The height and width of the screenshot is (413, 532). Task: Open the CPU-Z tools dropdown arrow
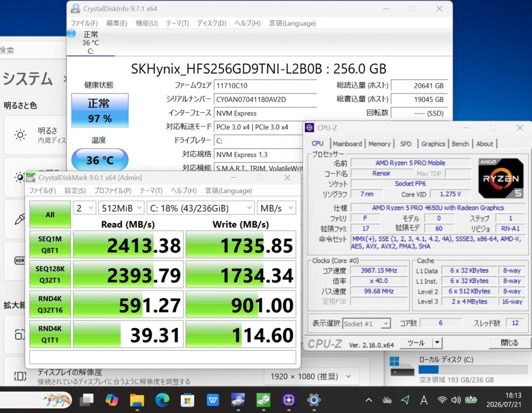point(437,343)
